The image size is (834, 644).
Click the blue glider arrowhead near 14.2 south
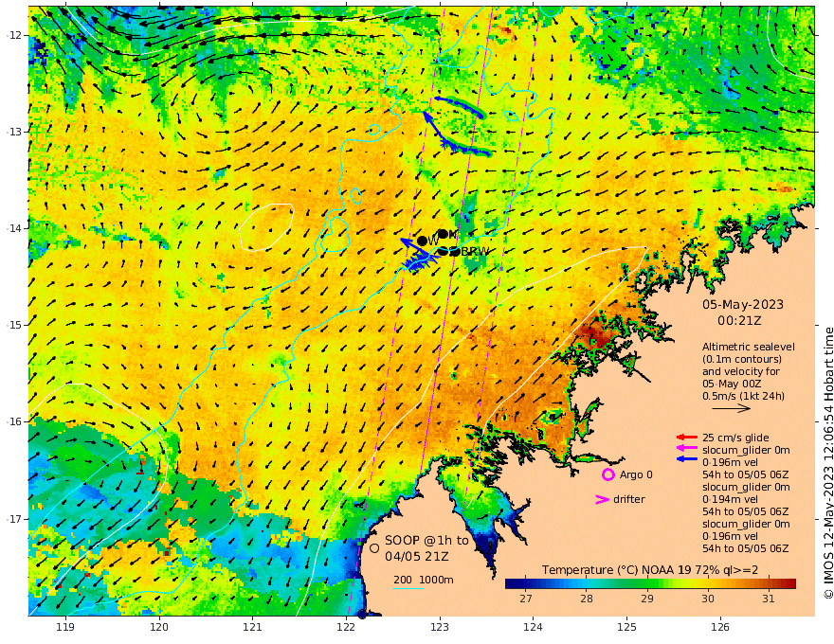click(x=405, y=242)
